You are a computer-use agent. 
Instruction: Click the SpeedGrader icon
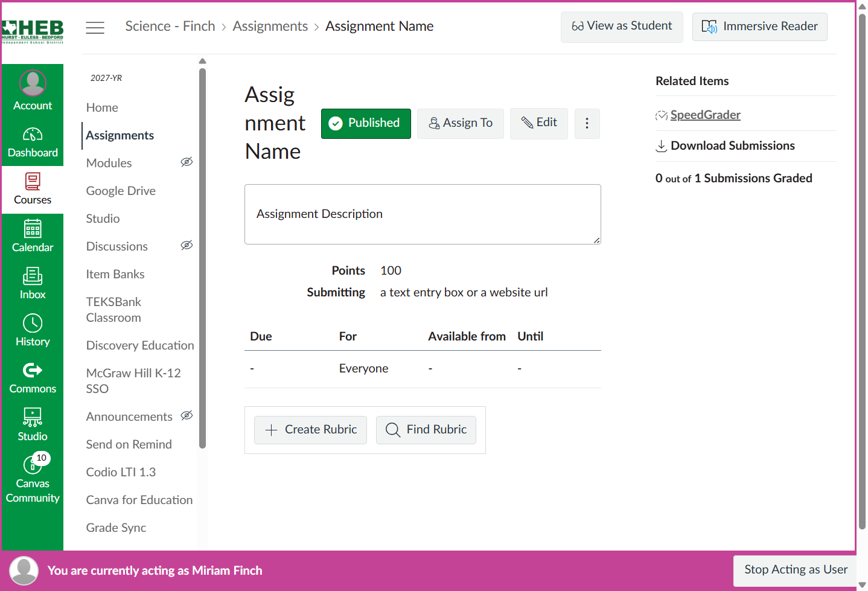point(662,115)
